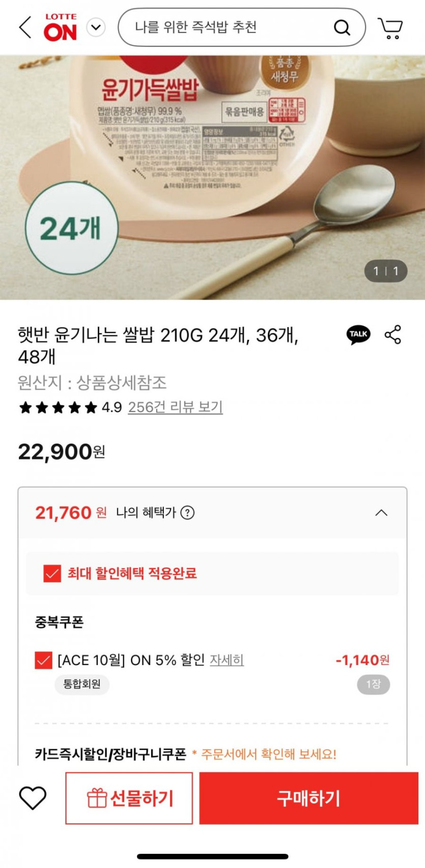The width and height of the screenshot is (425, 868).
Task: Toggle 최대 할인혜택 적용완료 checkbox
Action: 52,573
